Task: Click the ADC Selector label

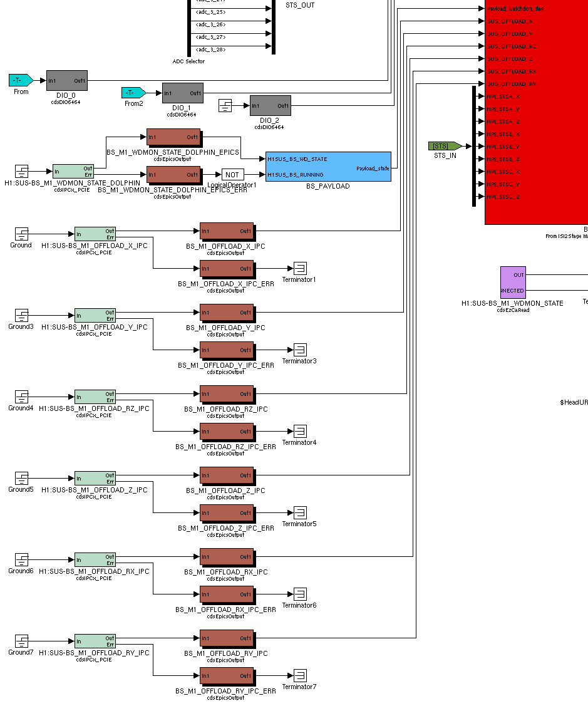Action: 188,61
